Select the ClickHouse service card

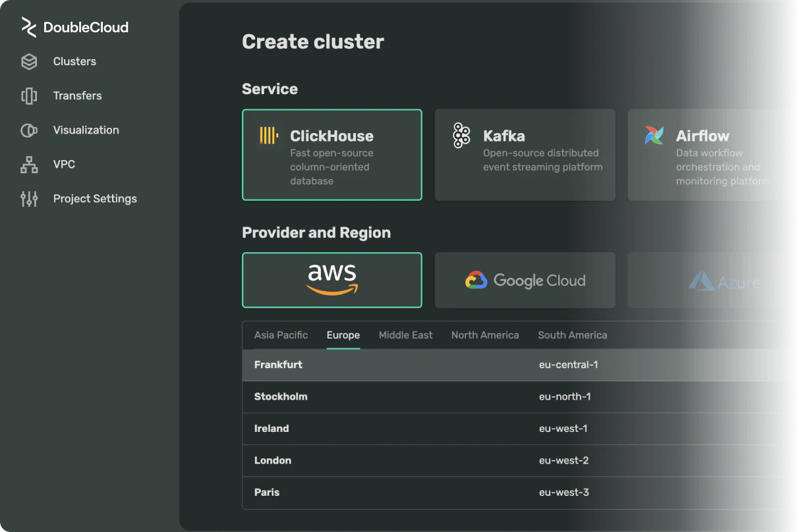click(x=332, y=155)
